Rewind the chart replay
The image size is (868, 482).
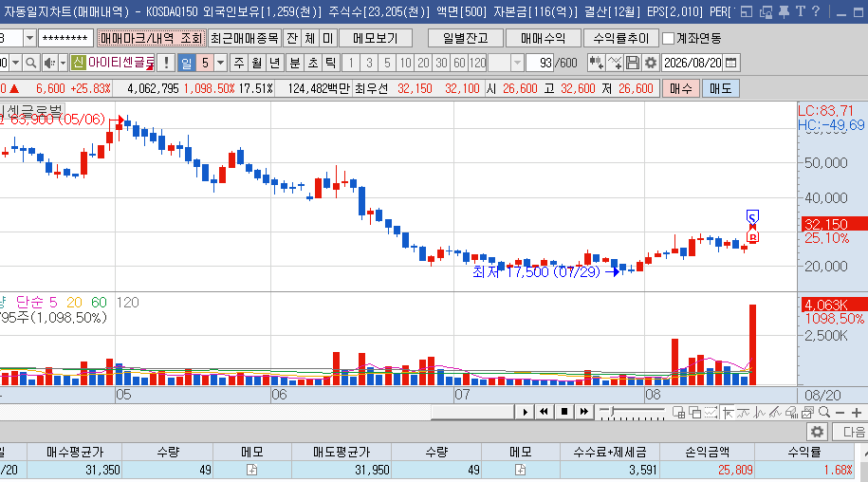[545, 413]
